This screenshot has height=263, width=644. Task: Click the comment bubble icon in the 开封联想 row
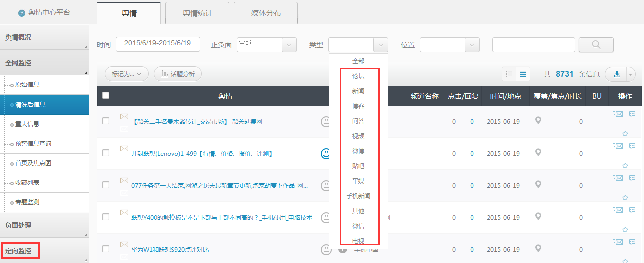click(632, 146)
